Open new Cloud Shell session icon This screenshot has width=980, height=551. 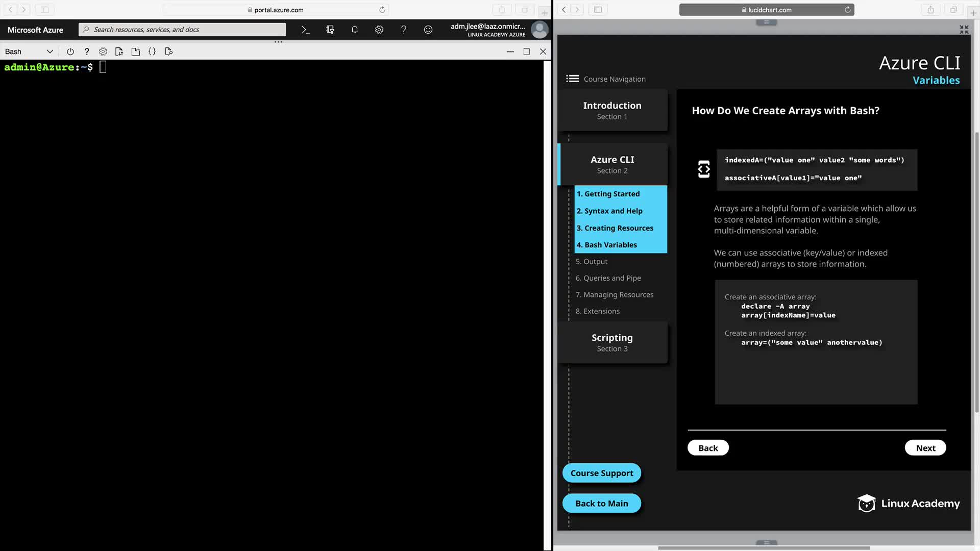[135, 52]
